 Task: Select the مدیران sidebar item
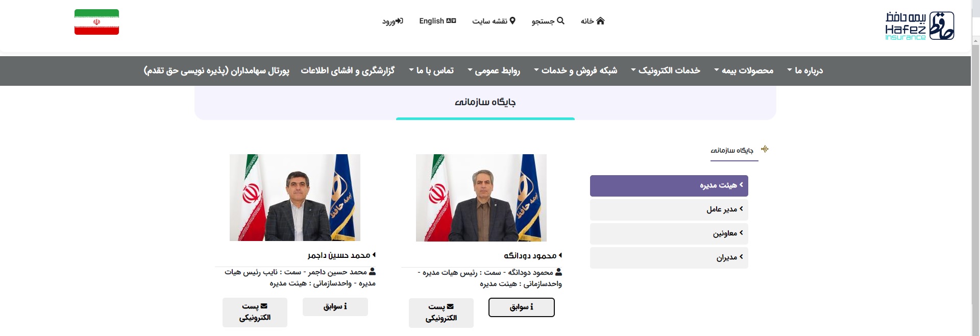(669, 258)
